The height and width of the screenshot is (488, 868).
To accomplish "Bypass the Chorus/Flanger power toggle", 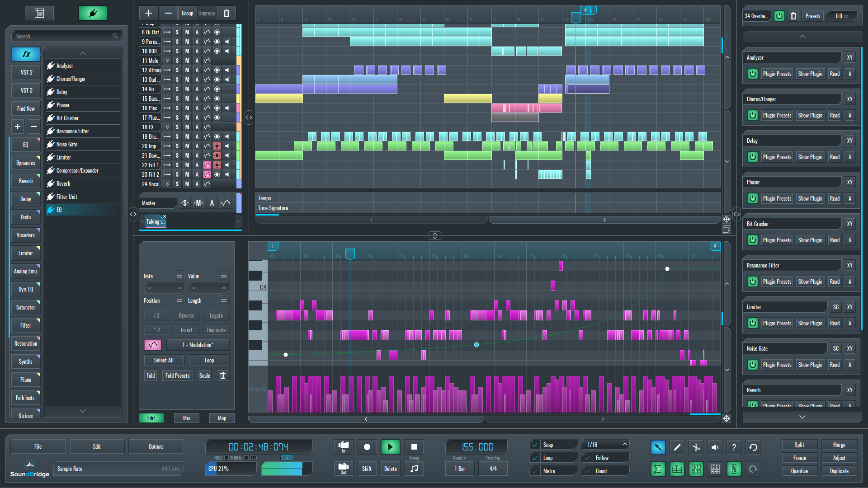I will pos(753,115).
